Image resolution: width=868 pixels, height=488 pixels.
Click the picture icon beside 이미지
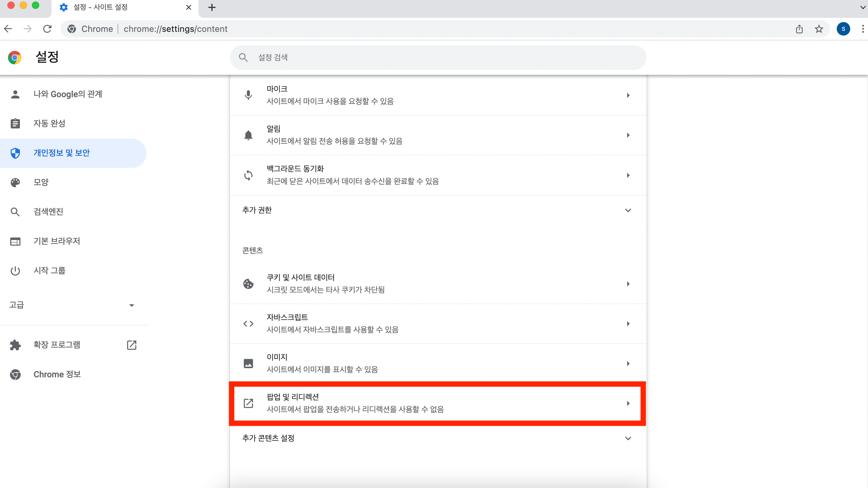point(248,363)
